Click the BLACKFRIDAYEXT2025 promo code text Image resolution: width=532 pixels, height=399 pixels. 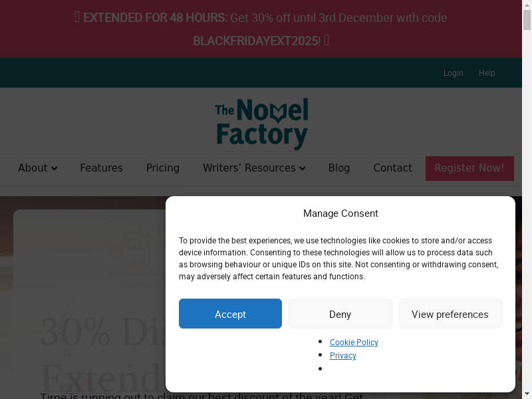[255, 41]
